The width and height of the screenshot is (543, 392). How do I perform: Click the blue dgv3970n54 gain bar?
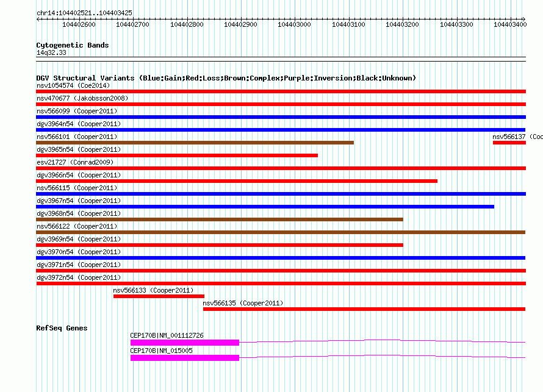(x=281, y=258)
